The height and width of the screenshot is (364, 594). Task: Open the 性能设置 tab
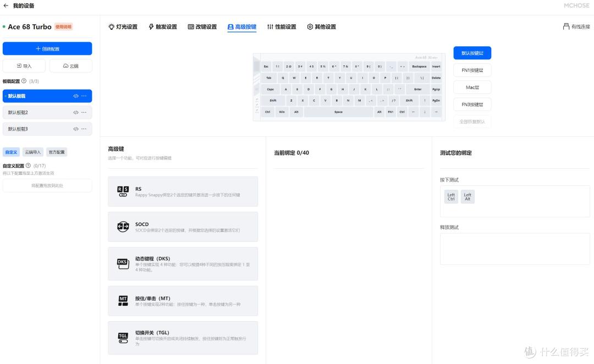(282, 26)
